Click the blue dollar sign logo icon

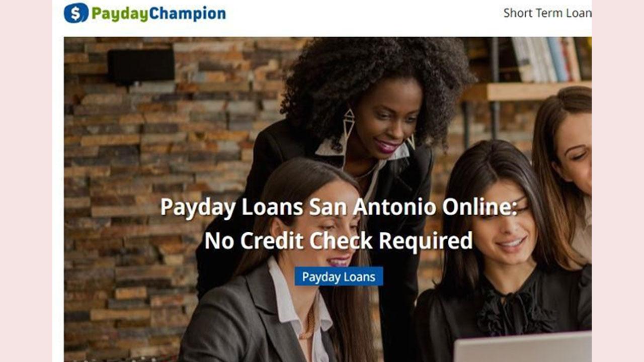pyautogui.click(x=76, y=13)
